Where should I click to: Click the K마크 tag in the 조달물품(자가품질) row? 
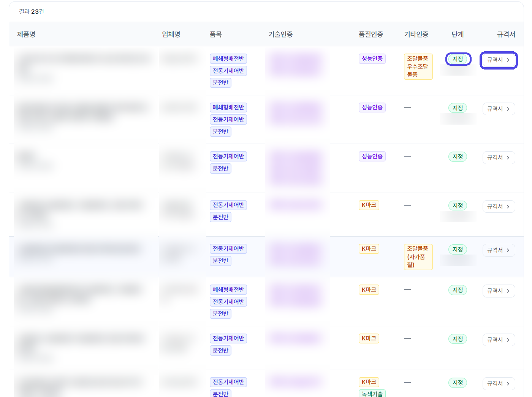point(369,249)
